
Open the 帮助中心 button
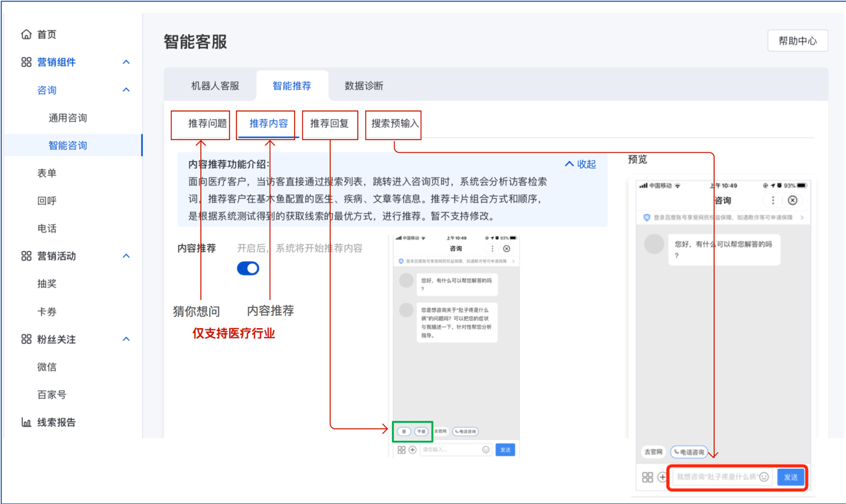click(x=797, y=41)
